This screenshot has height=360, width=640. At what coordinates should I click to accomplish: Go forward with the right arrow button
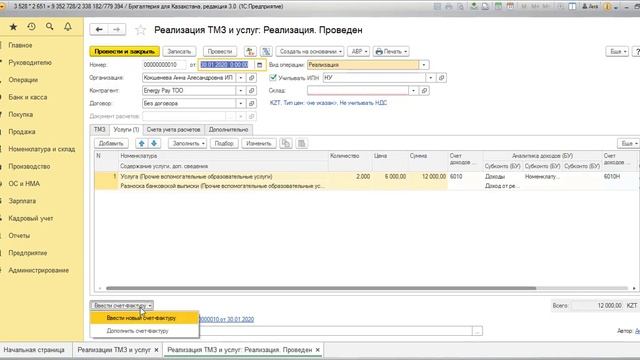coord(117,29)
